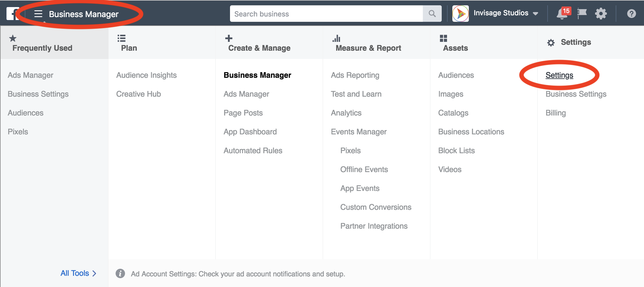
Task: Open Videos under Assets
Action: pyautogui.click(x=450, y=169)
